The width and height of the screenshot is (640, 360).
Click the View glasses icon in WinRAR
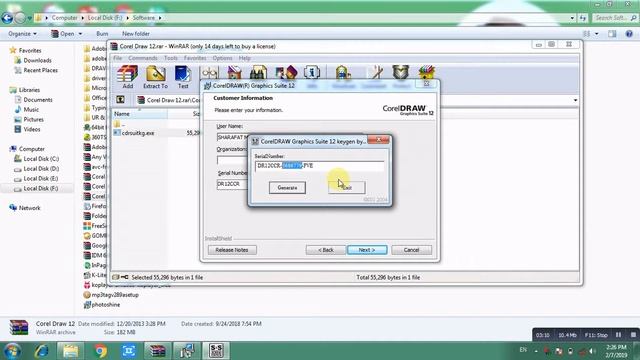(x=209, y=72)
